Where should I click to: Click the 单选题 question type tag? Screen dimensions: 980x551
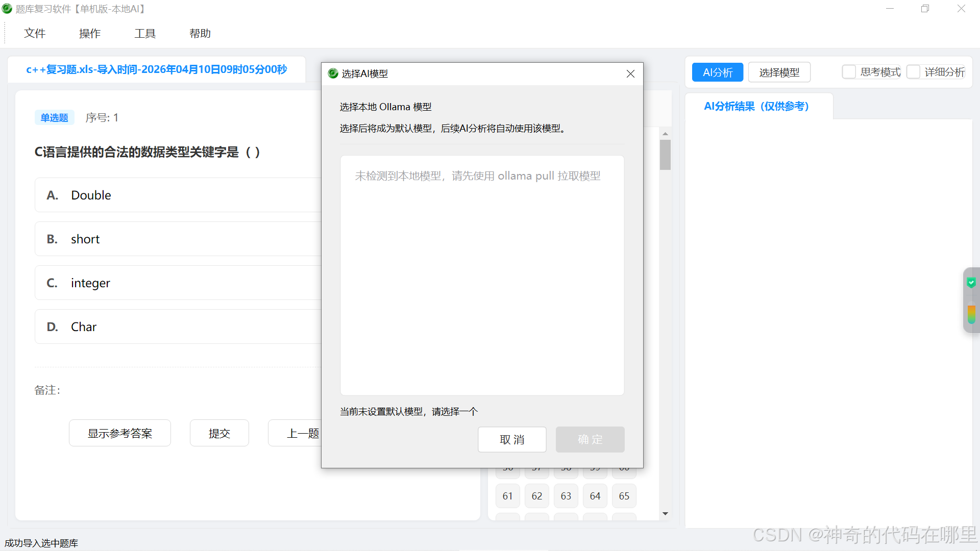tap(54, 118)
